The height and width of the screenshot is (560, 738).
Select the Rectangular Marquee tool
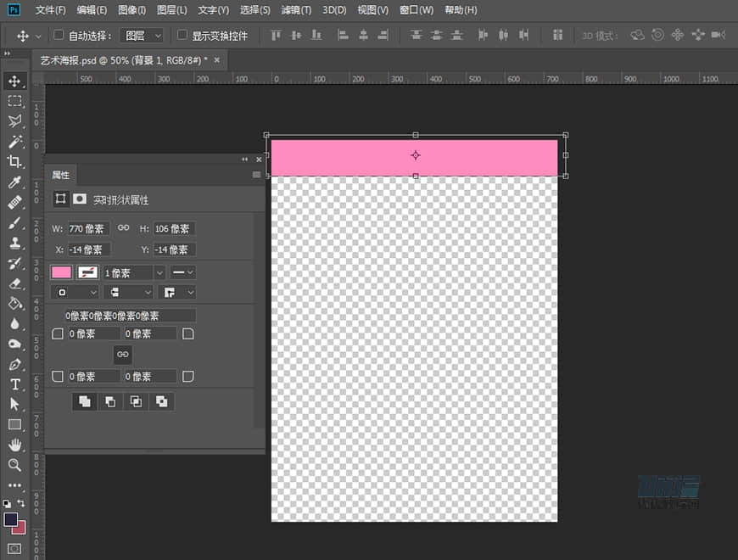click(14, 101)
